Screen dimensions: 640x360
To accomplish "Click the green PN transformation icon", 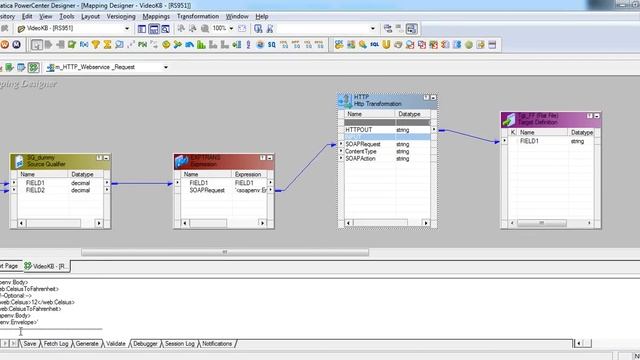I will point(142,44).
